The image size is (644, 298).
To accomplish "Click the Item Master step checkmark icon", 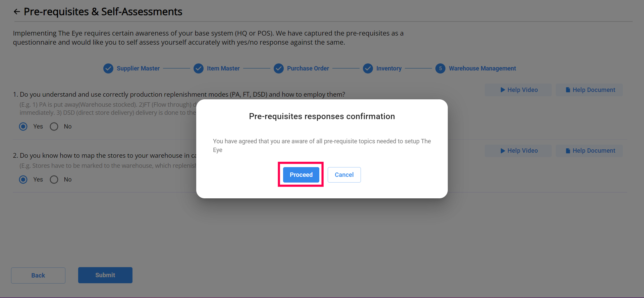I will point(199,68).
